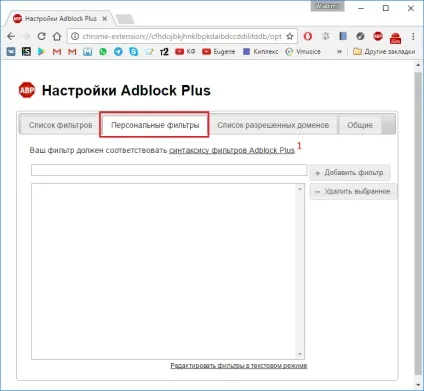
Task: Click the blue book extension icon
Action: (x=343, y=36)
